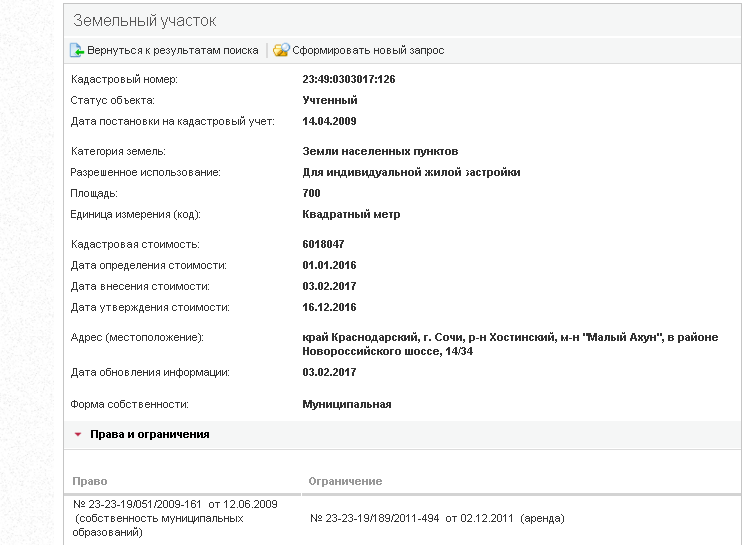Click the new query icon

pyautogui.click(x=281, y=50)
